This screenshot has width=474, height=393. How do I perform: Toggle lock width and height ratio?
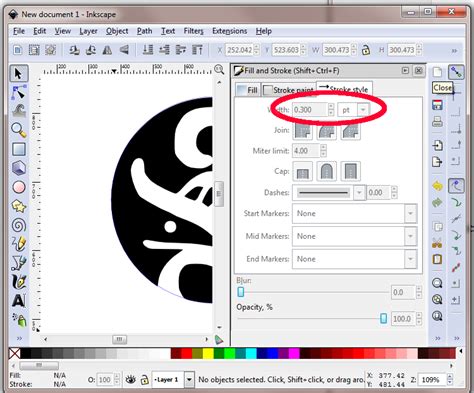click(x=366, y=50)
